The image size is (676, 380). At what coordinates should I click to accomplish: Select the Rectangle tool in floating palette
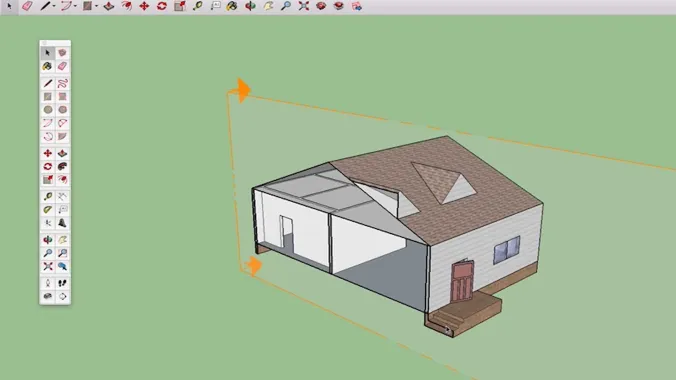(48, 97)
